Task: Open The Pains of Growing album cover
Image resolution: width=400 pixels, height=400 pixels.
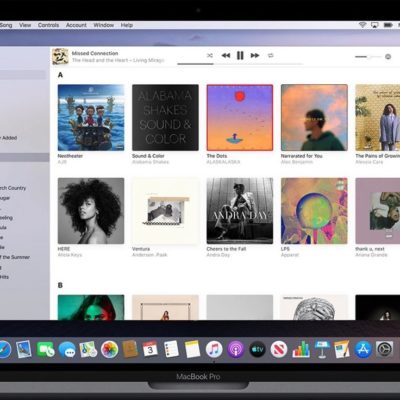Action: (378, 117)
